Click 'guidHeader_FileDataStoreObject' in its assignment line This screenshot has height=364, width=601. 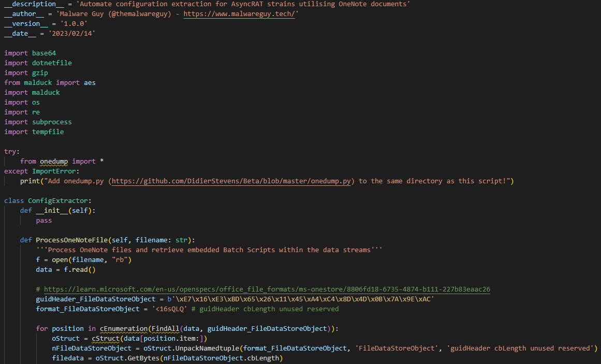pyautogui.click(x=96, y=299)
